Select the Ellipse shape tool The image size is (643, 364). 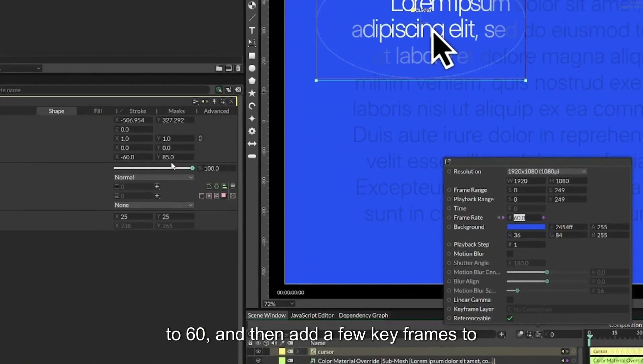click(x=252, y=68)
